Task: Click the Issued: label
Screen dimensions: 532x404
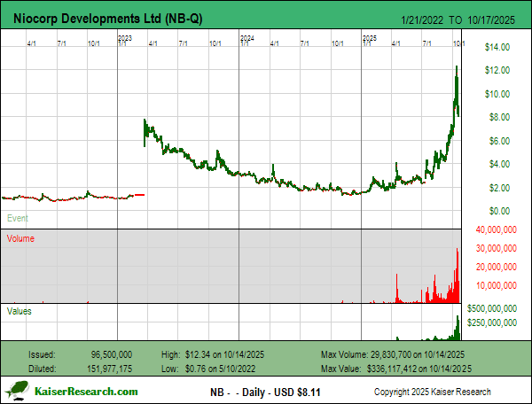Action: click(42, 355)
